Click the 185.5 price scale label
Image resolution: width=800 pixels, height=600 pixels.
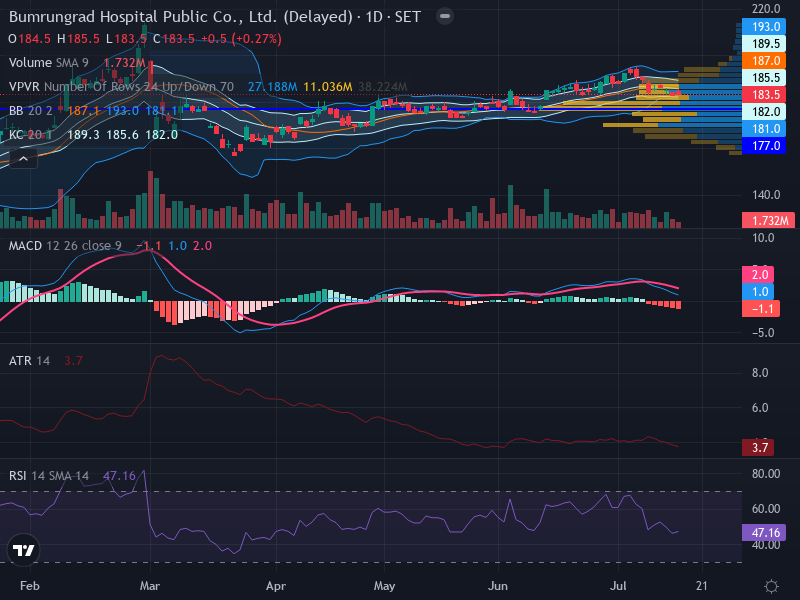pos(764,78)
